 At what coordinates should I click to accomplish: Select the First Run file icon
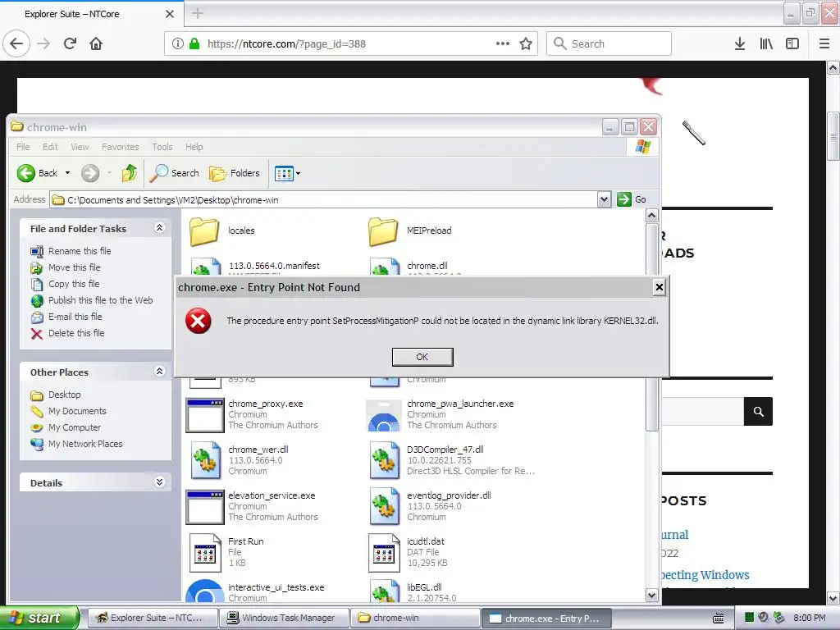[205, 553]
